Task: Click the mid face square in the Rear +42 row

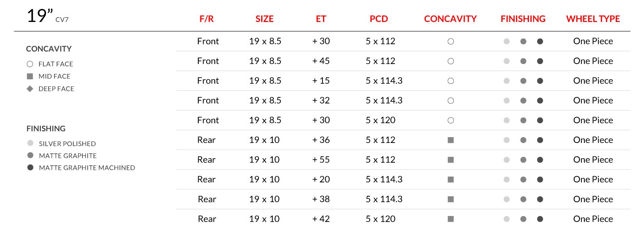Action: [x=450, y=219]
